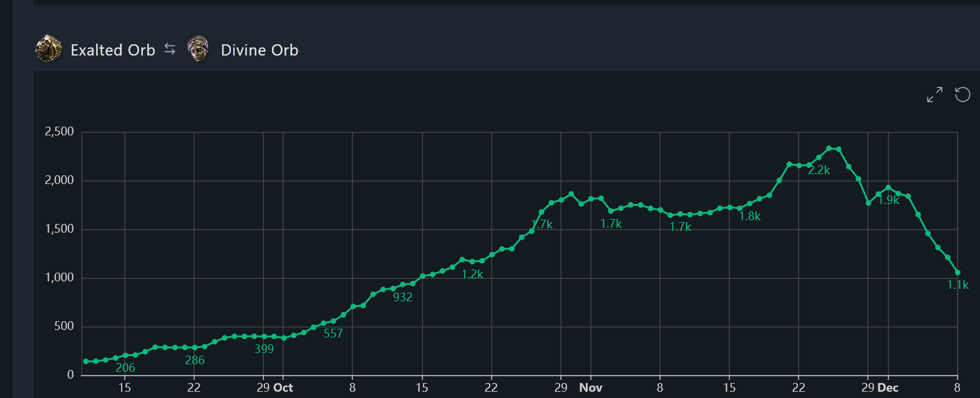Image resolution: width=980 pixels, height=398 pixels.
Task: Click the Nov x-axis label
Action: tap(591, 387)
